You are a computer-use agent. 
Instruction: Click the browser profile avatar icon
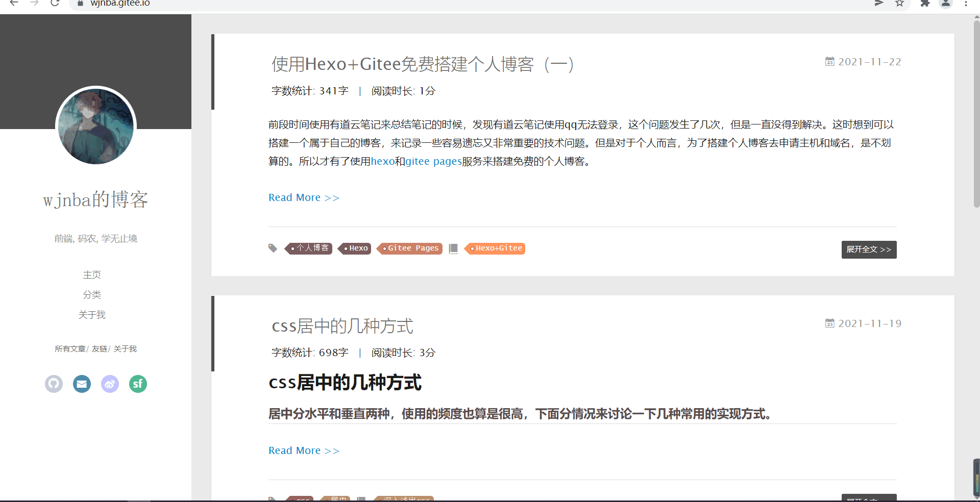pyautogui.click(x=946, y=4)
